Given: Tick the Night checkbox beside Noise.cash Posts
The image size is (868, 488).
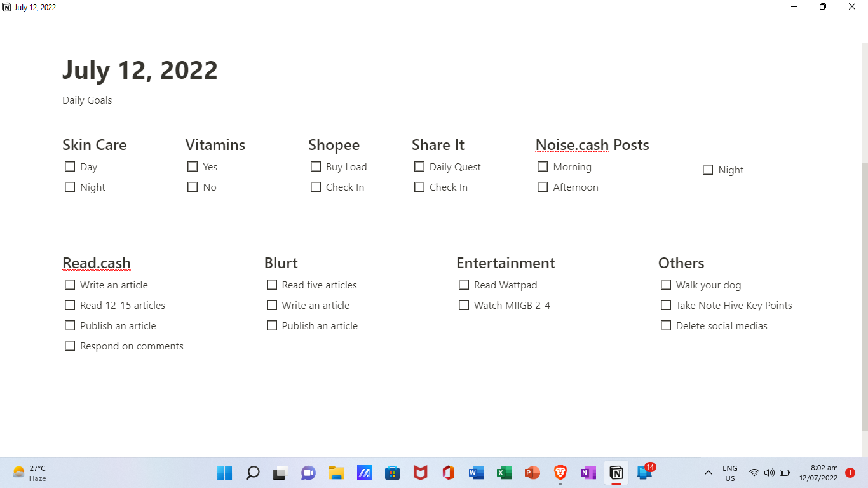Looking at the screenshot, I should click(x=708, y=170).
